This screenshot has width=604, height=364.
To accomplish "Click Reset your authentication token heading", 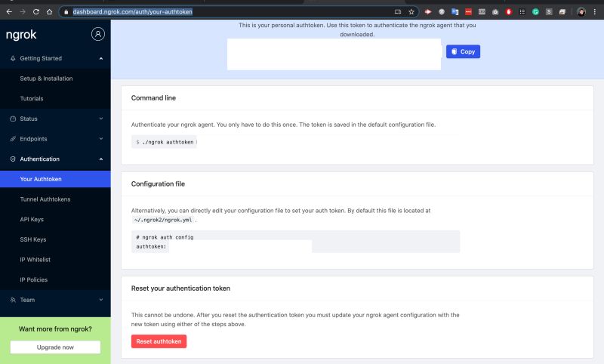I will coord(180,288).
